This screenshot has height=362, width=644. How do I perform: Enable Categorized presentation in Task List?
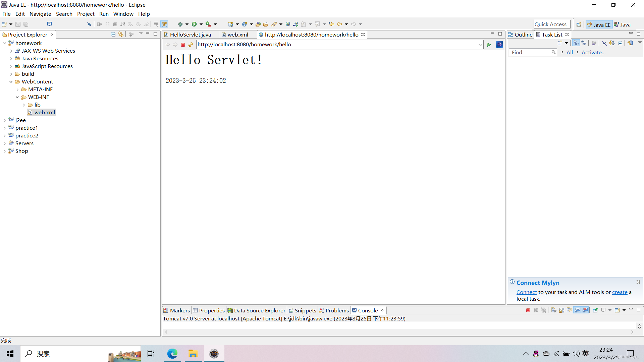576,43
